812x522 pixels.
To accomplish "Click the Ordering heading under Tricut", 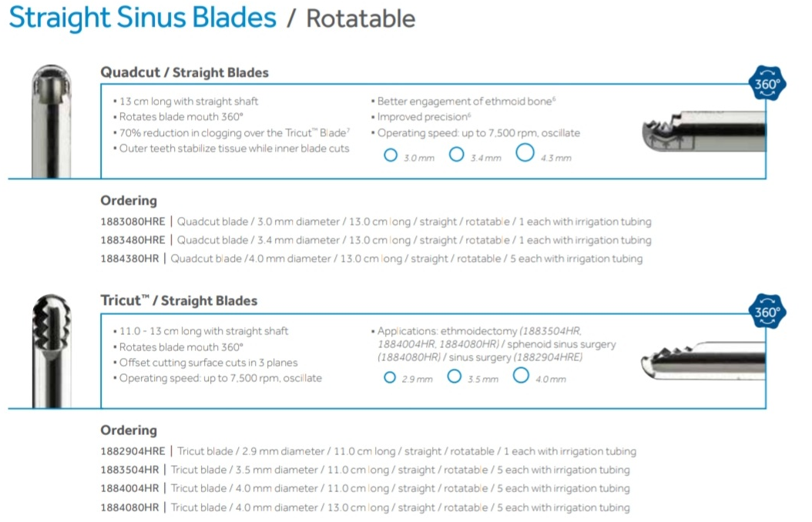I will click(x=129, y=430).
